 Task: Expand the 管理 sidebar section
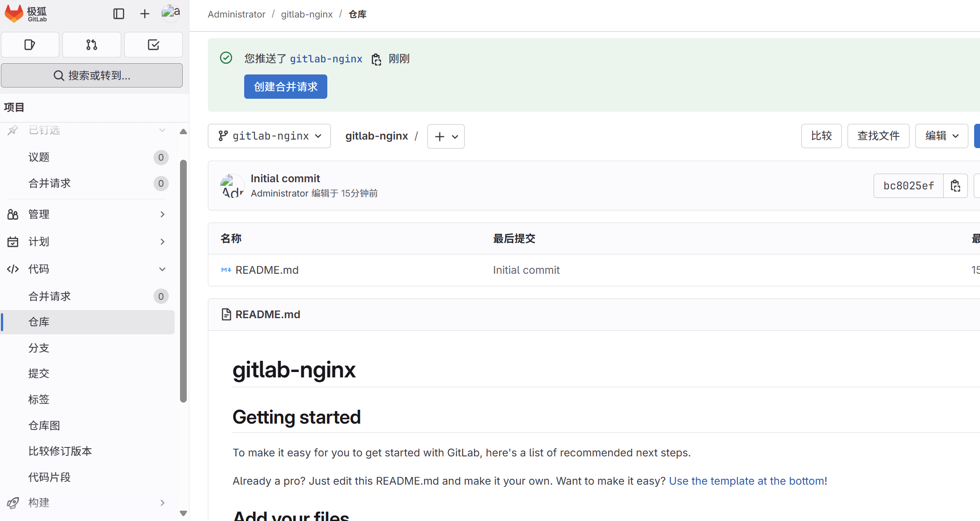(87, 215)
